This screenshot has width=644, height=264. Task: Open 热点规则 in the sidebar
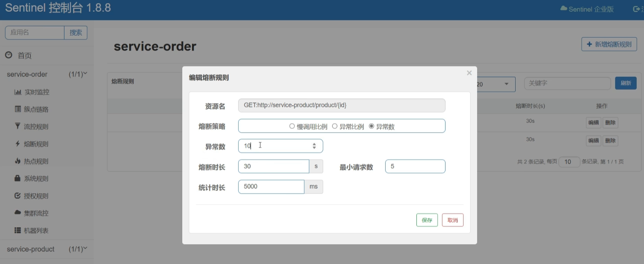click(x=36, y=161)
